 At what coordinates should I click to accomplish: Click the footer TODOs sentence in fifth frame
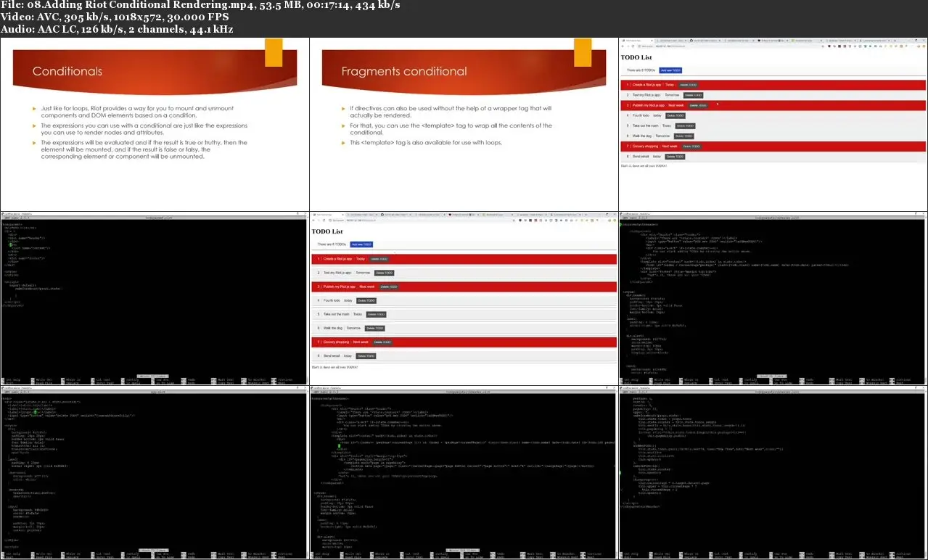[334, 367]
